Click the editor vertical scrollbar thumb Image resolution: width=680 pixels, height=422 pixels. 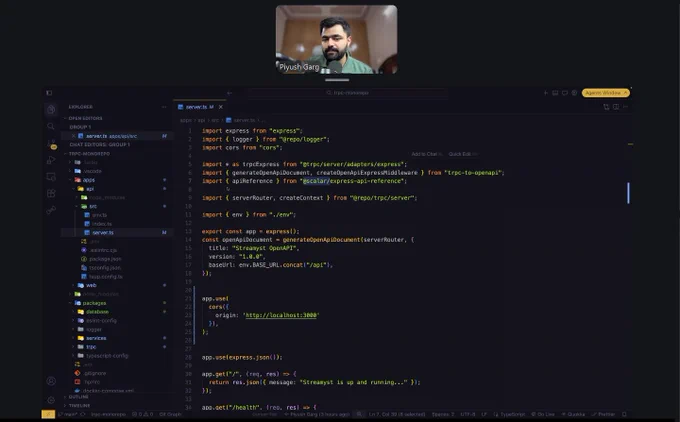tap(628, 193)
